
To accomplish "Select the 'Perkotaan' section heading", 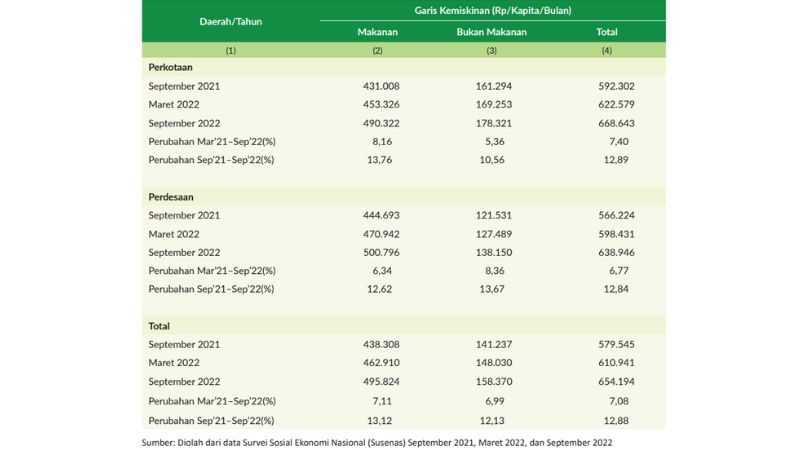I will [x=170, y=67].
